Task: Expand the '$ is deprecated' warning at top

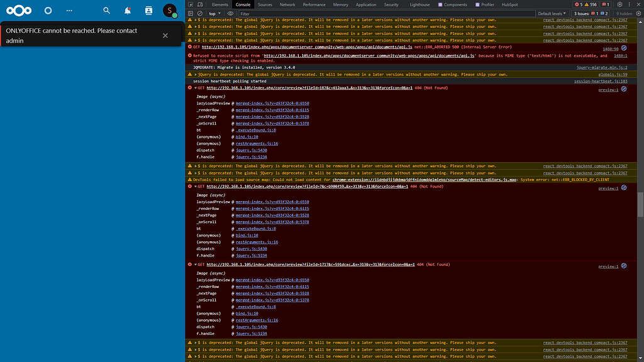Action: point(195,19)
